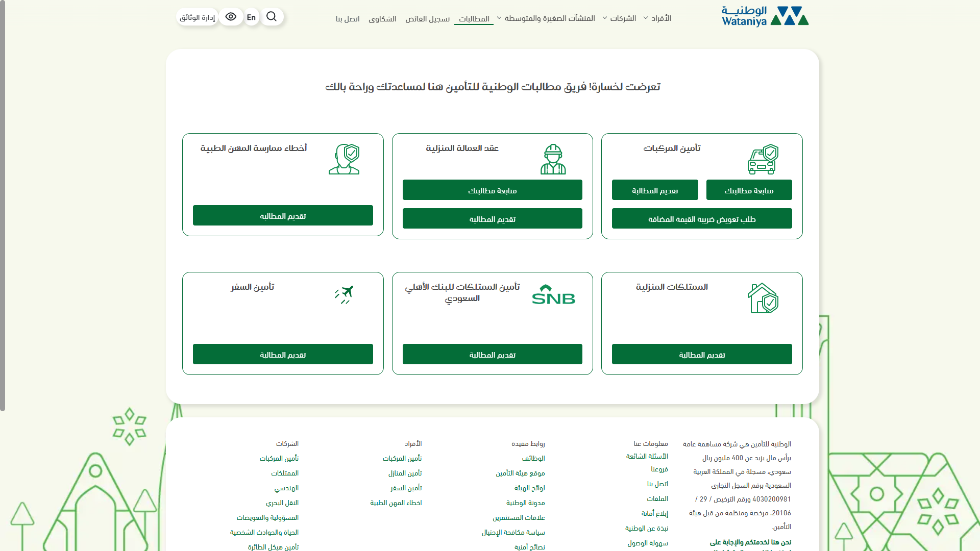This screenshot has width=980, height=551.
Task: Submit claim under الممتلكات المنزلية
Action: click(702, 354)
